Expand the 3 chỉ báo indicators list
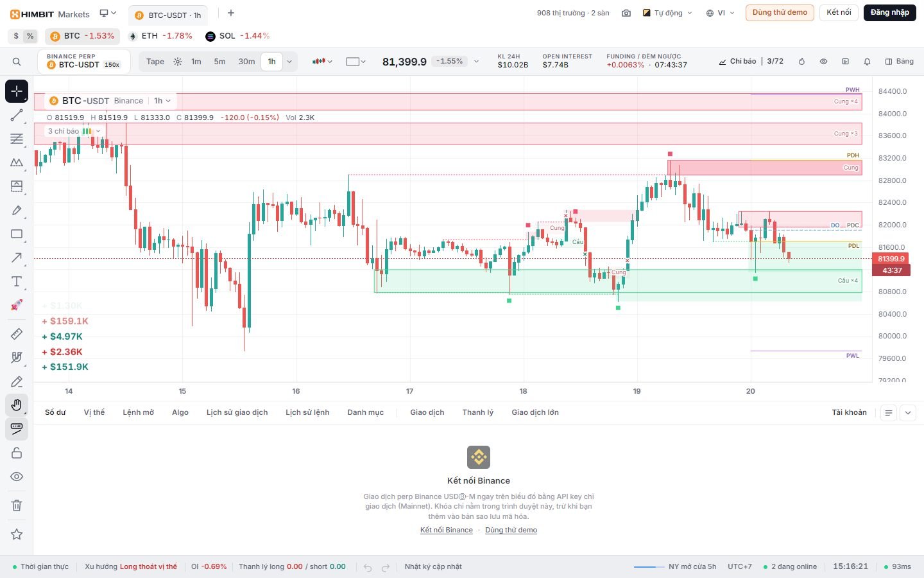 74,131
